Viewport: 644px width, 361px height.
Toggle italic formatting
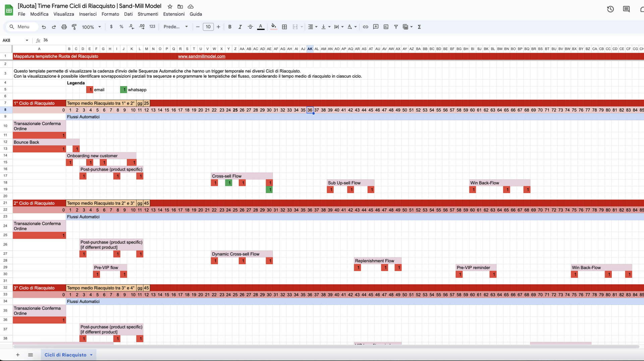point(240,27)
